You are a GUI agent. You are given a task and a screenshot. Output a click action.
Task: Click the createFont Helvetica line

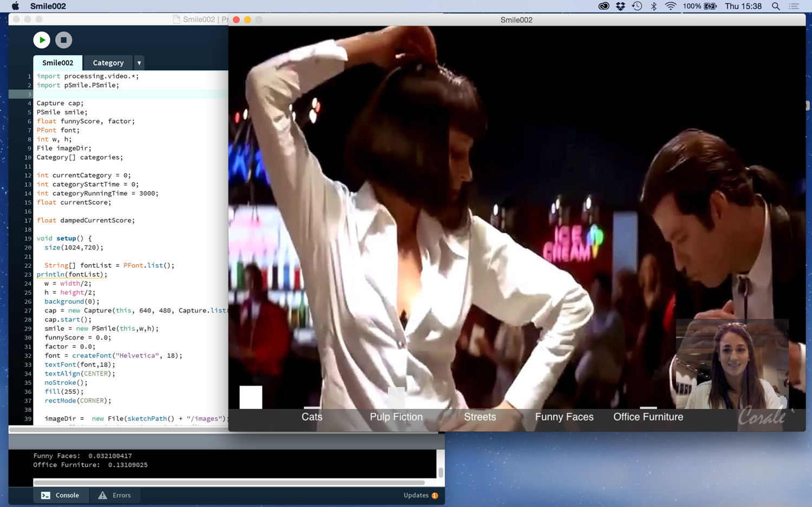pyautogui.click(x=113, y=355)
